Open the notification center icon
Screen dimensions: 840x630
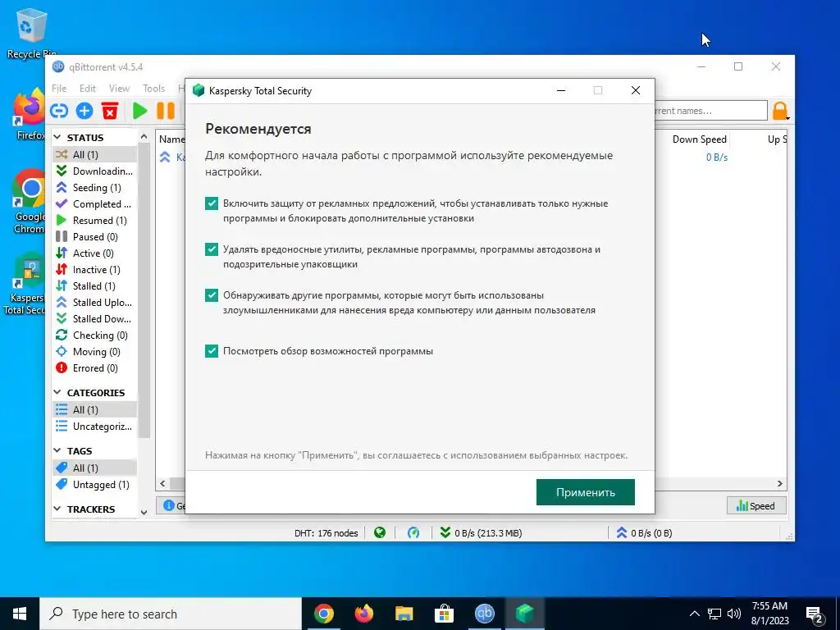815,614
